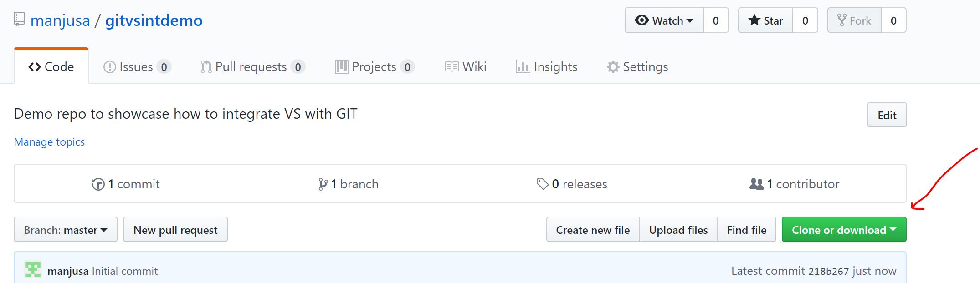Go to the Insights tab

point(546,67)
